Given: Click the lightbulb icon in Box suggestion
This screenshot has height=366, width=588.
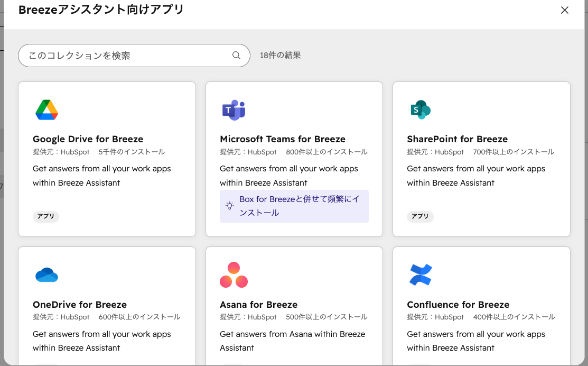Looking at the screenshot, I should (x=229, y=206).
